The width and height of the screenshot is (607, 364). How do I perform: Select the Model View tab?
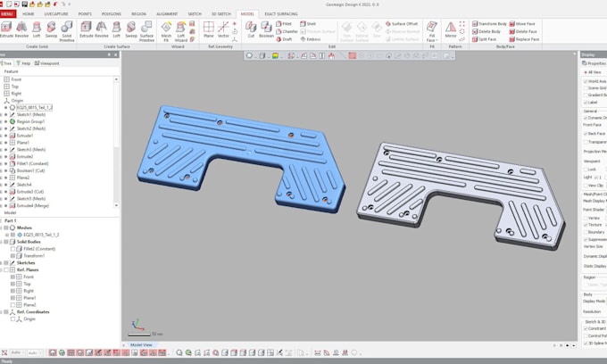[141, 344]
